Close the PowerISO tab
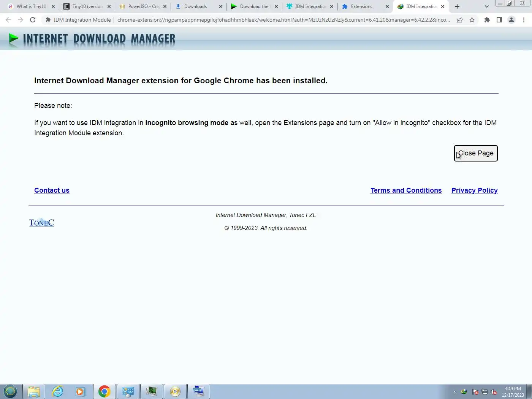This screenshot has width=532, height=399. coord(165,6)
